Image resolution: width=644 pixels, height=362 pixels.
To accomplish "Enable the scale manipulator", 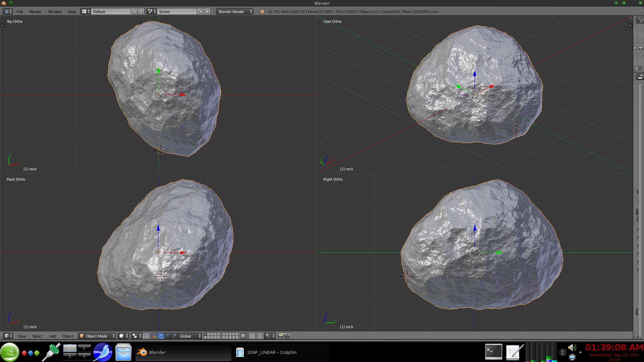I will [174, 336].
